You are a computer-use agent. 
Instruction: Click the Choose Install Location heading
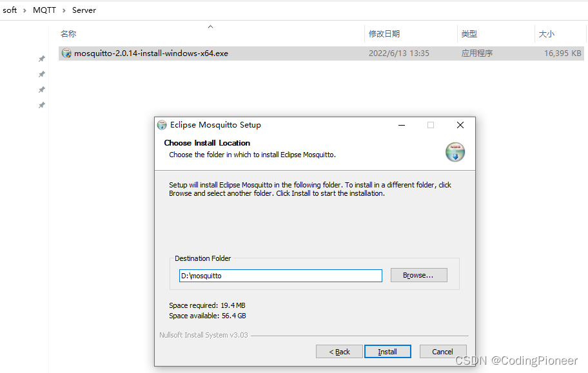pyautogui.click(x=207, y=143)
